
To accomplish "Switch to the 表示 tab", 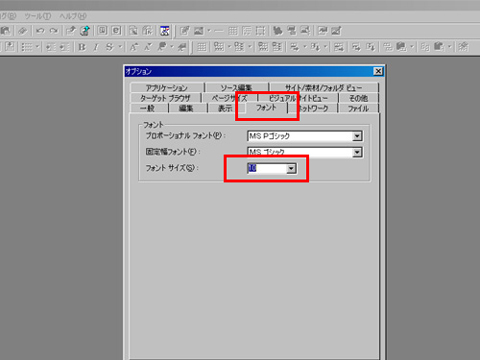I will [225, 108].
